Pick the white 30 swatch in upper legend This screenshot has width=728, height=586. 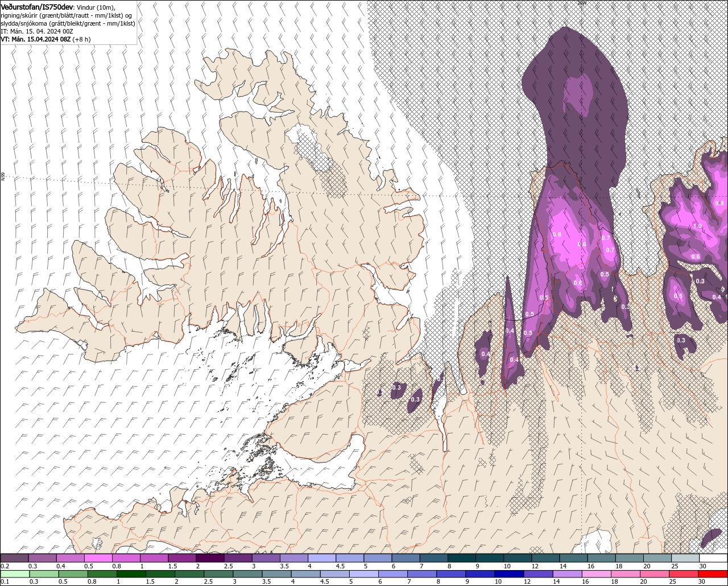pos(713,558)
